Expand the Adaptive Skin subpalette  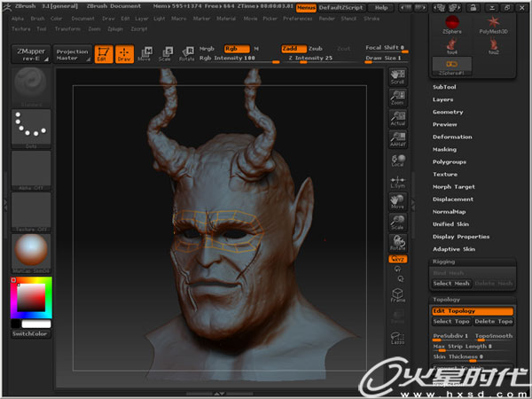(454, 249)
